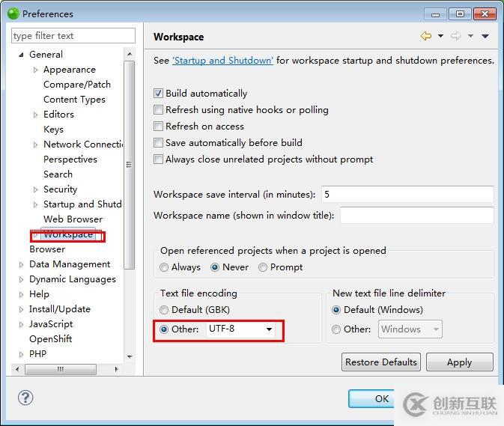Viewport: 504px width, 426px height.
Task: Toggle the Build automatically checkbox
Action: [158, 94]
